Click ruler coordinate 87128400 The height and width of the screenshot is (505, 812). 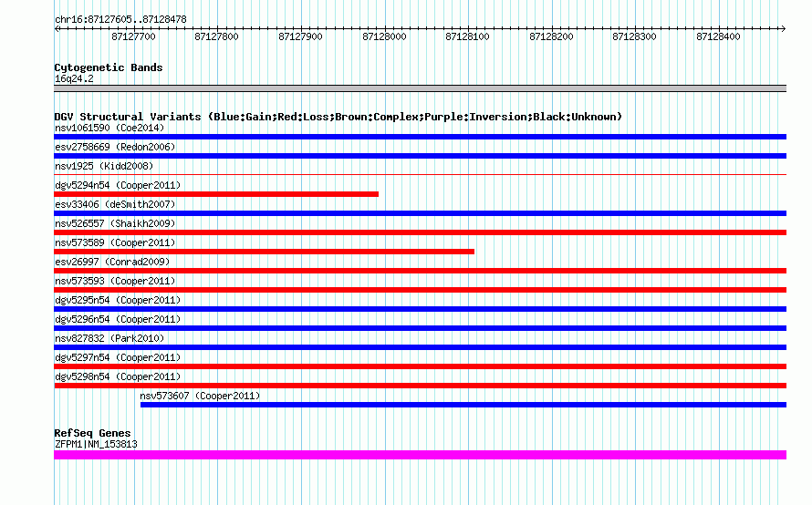pyautogui.click(x=718, y=36)
